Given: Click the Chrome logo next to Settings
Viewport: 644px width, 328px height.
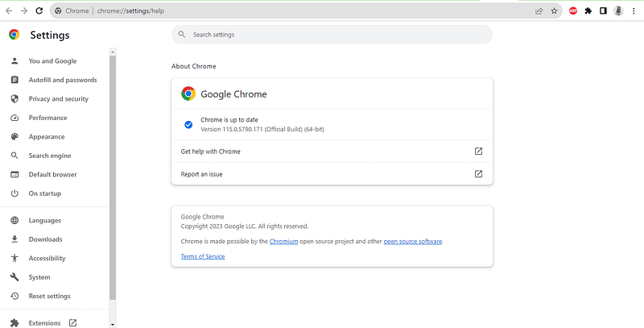Looking at the screenshot, I should [x=14, y=35].
